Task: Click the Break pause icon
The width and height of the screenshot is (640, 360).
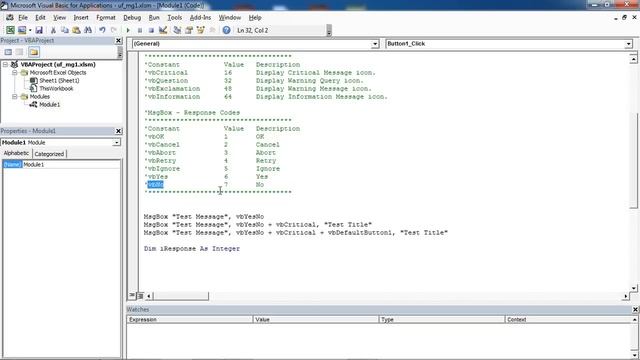Action: point(140,30)
